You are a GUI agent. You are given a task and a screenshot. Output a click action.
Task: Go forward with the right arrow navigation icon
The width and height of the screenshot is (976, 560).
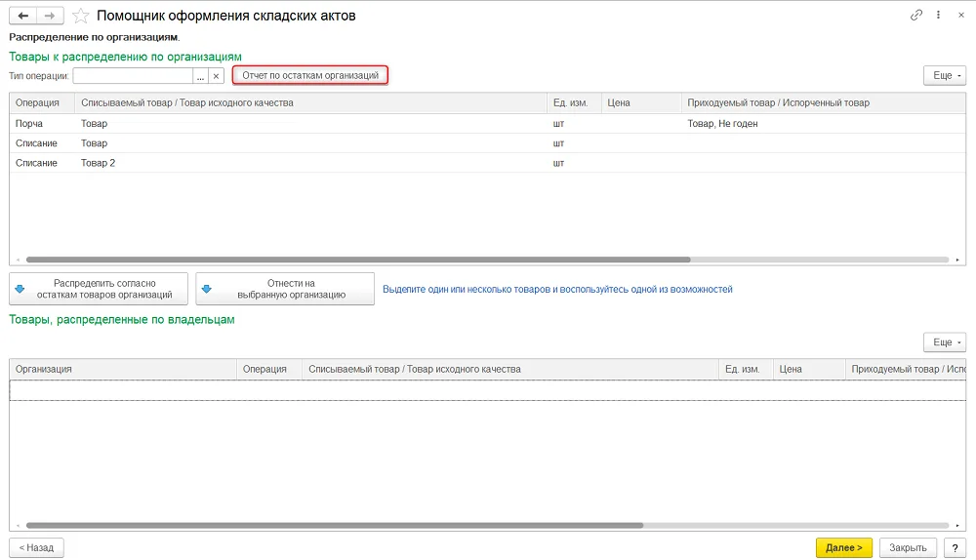click(50, 16)
